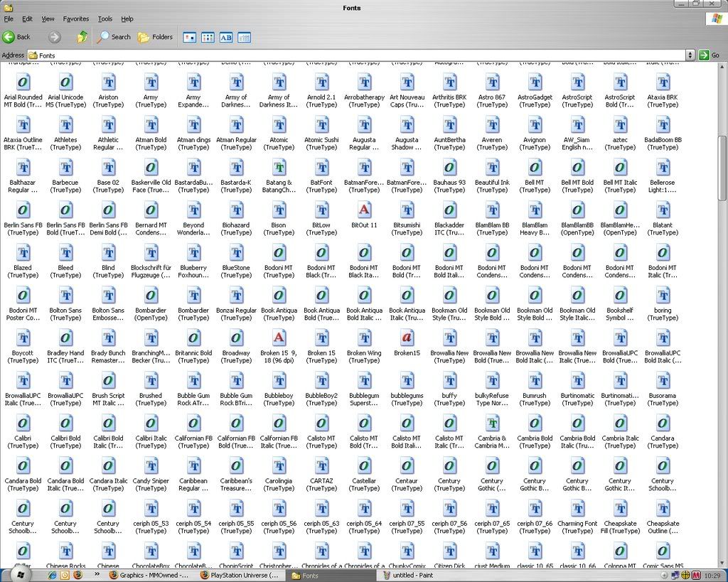Viewport: 728px width, 582px height.
Task: Select the BlueStone font icon
Action: (x=236, y=254)
